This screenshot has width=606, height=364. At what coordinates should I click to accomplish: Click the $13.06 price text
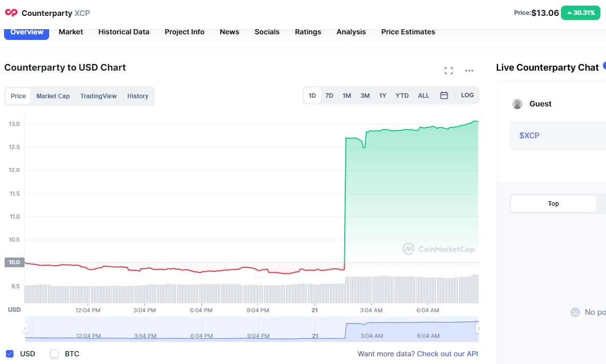coord(545,13)
